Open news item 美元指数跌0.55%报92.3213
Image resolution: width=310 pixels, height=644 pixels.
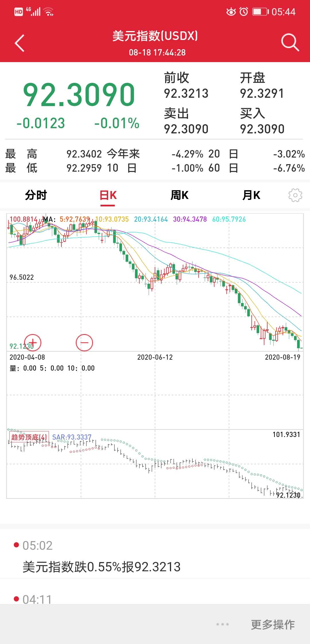click(102, 567)
